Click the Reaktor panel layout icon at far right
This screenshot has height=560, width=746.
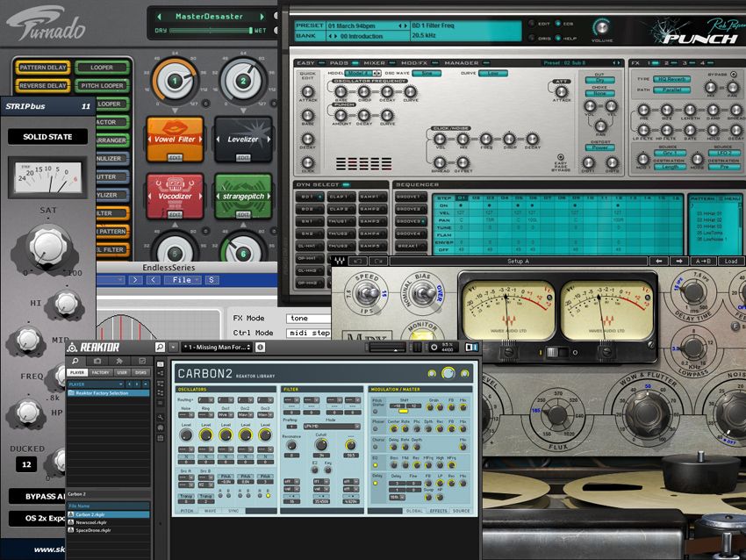pos(471,348)
